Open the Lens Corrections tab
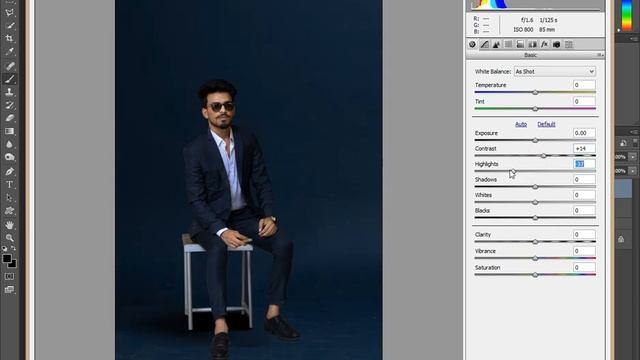The height and width of the screenshot is (360, 640). 532,44
